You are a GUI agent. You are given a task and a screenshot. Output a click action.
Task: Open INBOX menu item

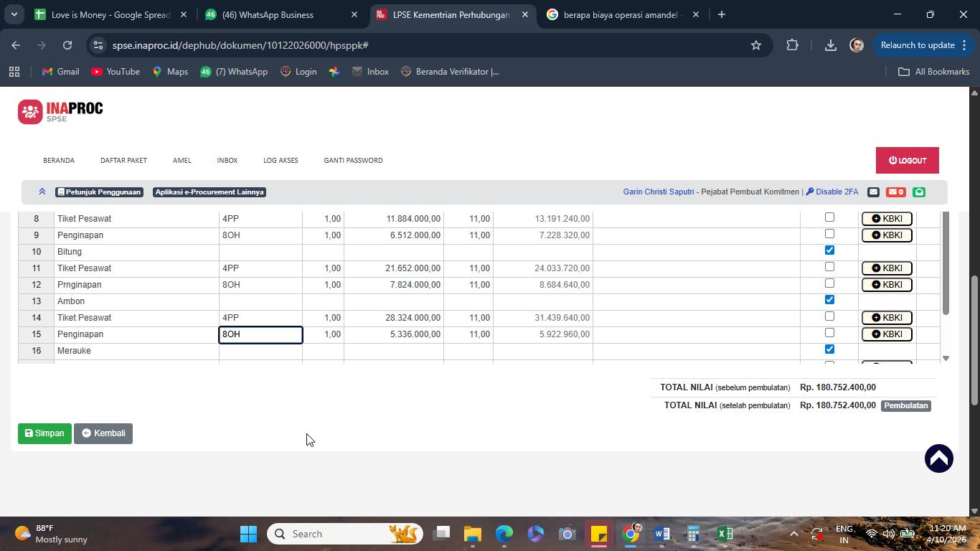coord(227,161)
